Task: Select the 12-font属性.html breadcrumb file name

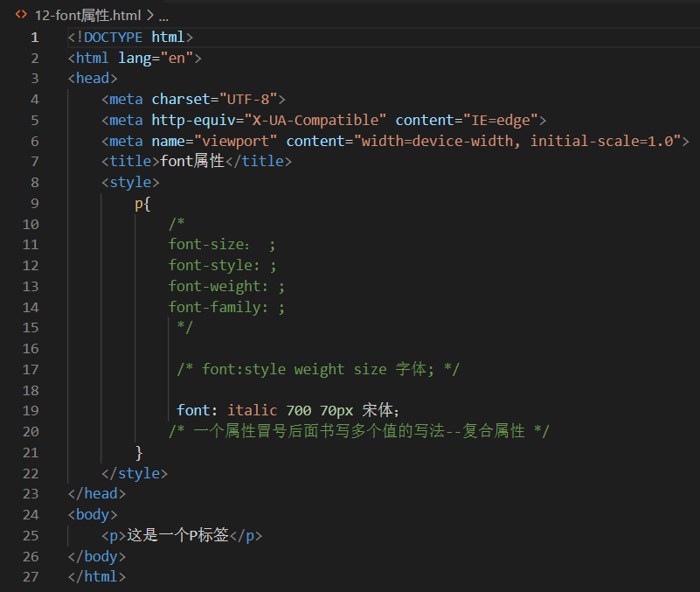Action: [88, 16]
